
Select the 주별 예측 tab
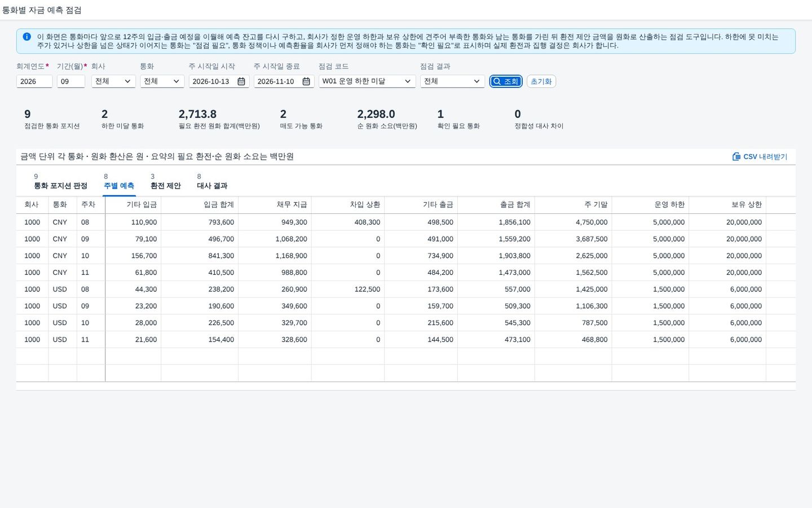click(119, 182)
